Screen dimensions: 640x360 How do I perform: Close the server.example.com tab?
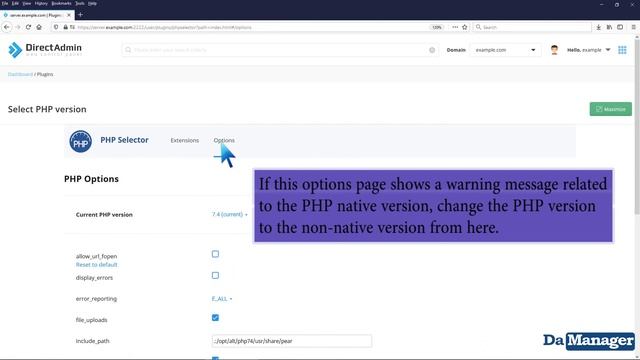point(69,15)
